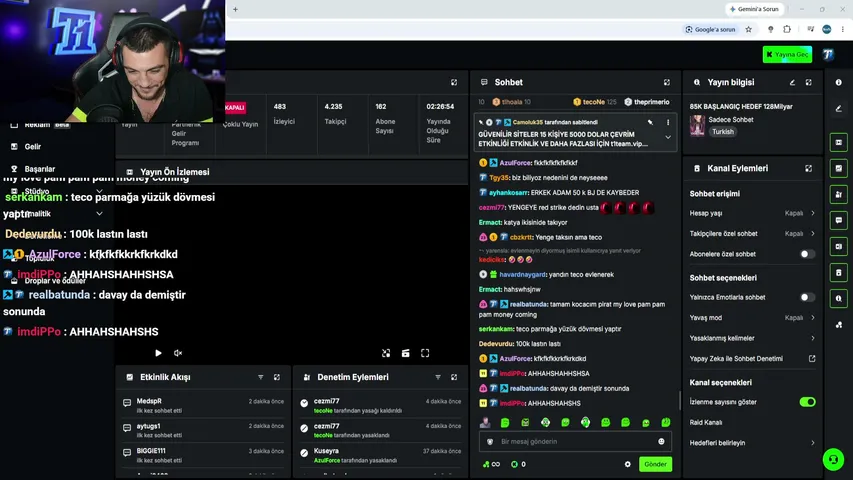Screen dimensions: 853x480
Task: Open the info icon in right sidebar
Action: pyautogui.click(x=838, y=82)
